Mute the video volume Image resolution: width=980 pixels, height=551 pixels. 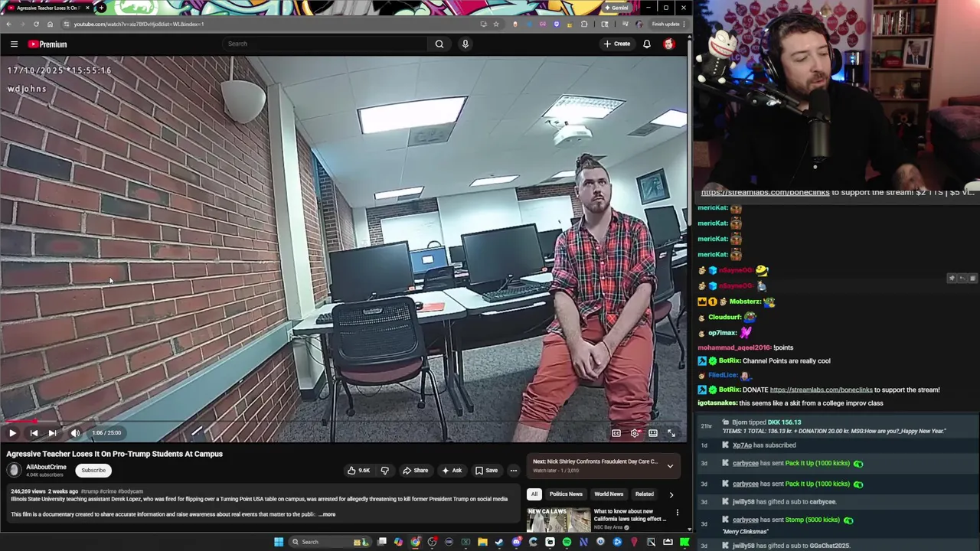click(x=75, y=433)
